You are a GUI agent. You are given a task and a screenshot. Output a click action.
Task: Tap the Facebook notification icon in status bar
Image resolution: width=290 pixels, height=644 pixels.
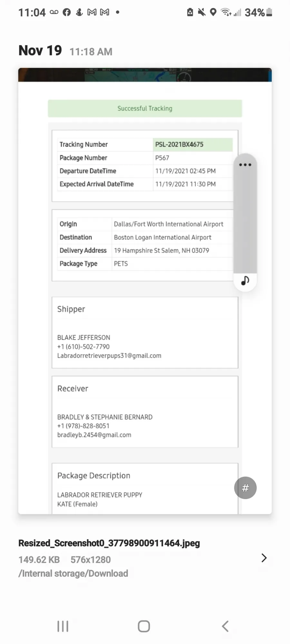click(67, 12)
